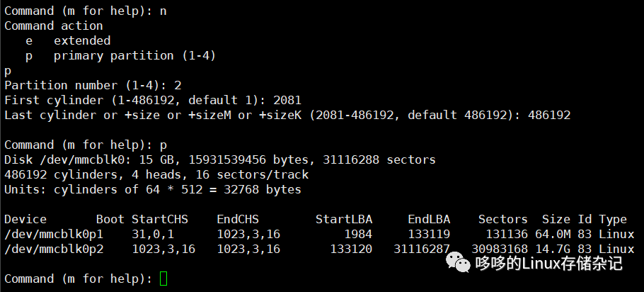Click the "Sectors" column header
Screen dimensions: 644x292
502,219
